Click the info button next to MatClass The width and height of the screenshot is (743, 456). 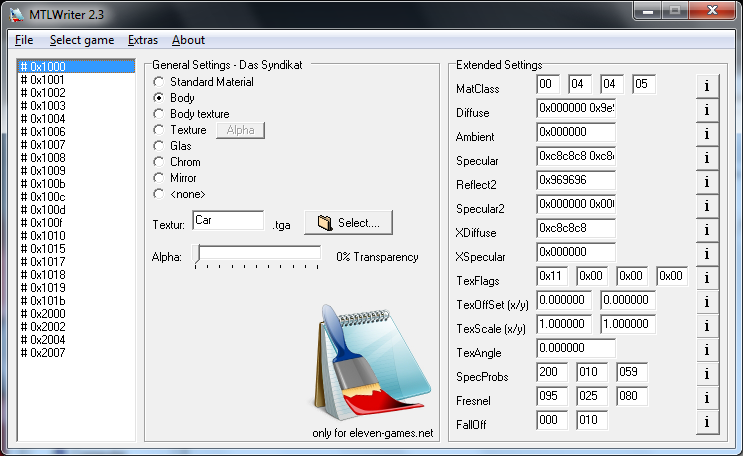(707, 86)
